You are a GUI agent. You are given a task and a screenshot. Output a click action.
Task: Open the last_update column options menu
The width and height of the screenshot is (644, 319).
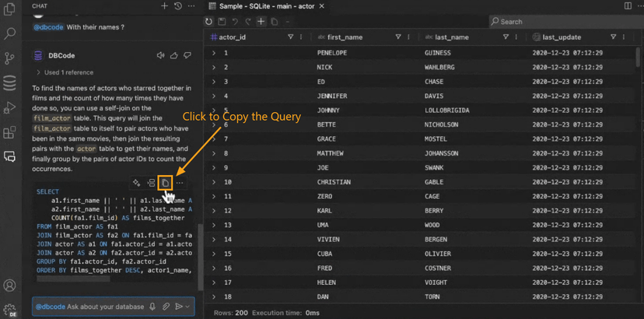point(624,37)
